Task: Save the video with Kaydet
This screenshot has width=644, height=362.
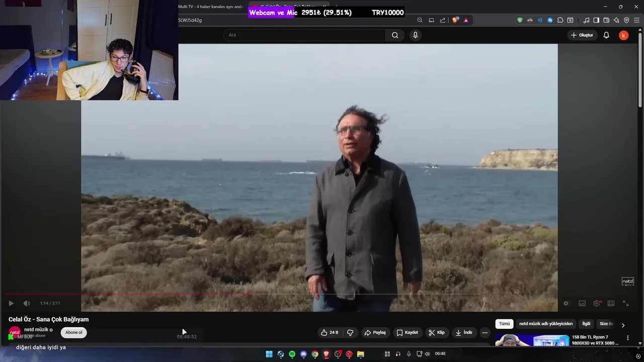Action: pos(407,332)
